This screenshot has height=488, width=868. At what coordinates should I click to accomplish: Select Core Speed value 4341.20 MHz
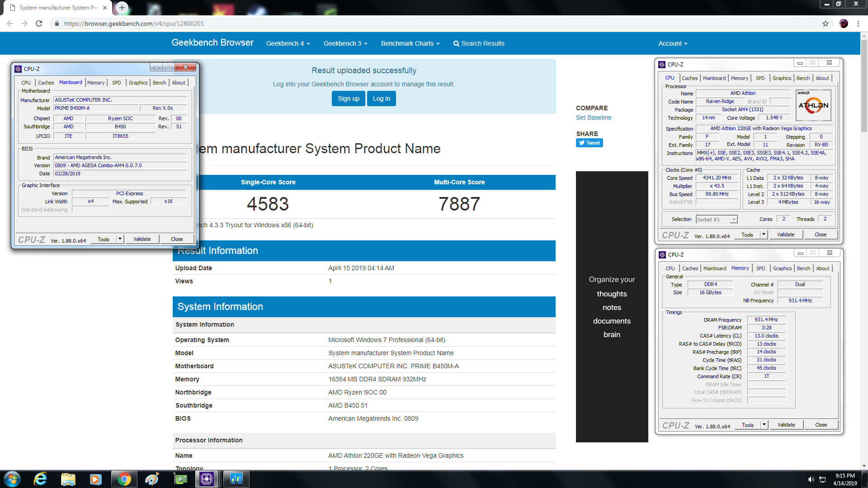[x=717, y=178]
